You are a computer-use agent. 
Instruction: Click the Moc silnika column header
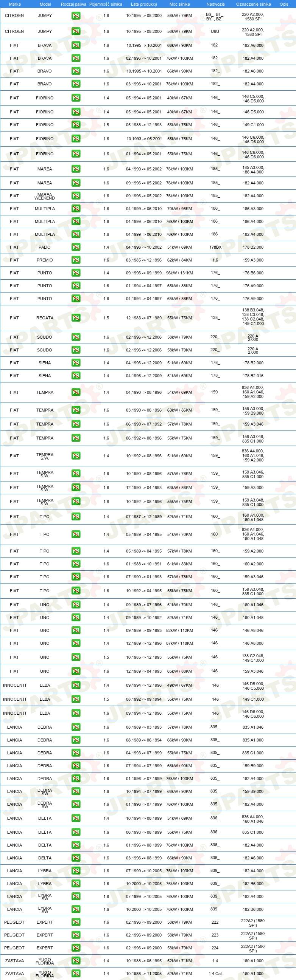[x=179, y=4]
